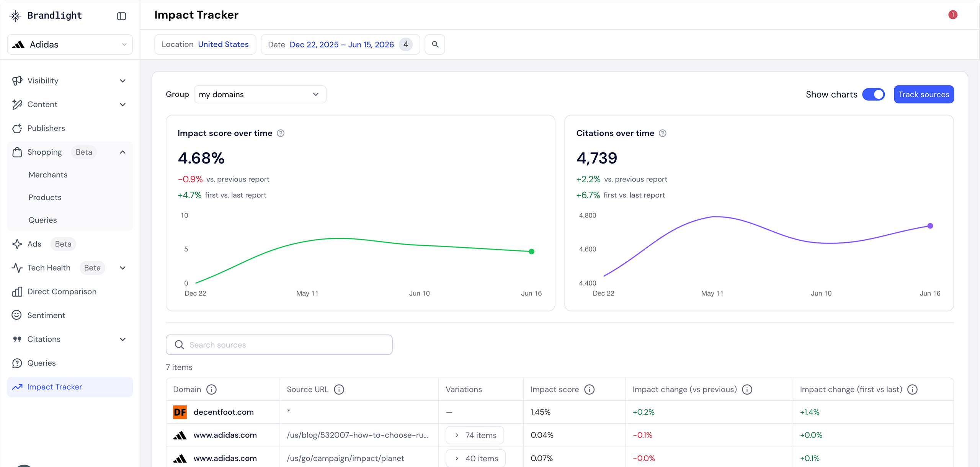Screen dimensions: 980x467
Task: Toggle the Show charts switch off
Action: pos(873,94)
